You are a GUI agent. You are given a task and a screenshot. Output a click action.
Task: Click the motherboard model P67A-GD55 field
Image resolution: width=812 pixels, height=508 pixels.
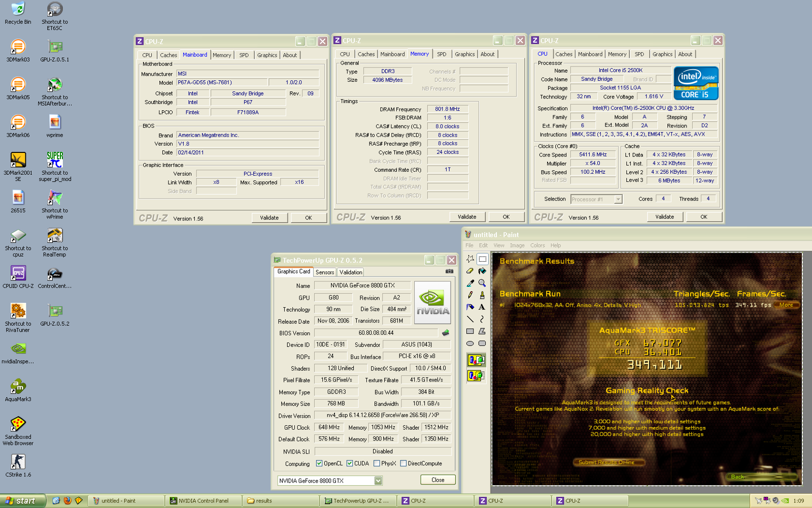click(x=222, y=82)
